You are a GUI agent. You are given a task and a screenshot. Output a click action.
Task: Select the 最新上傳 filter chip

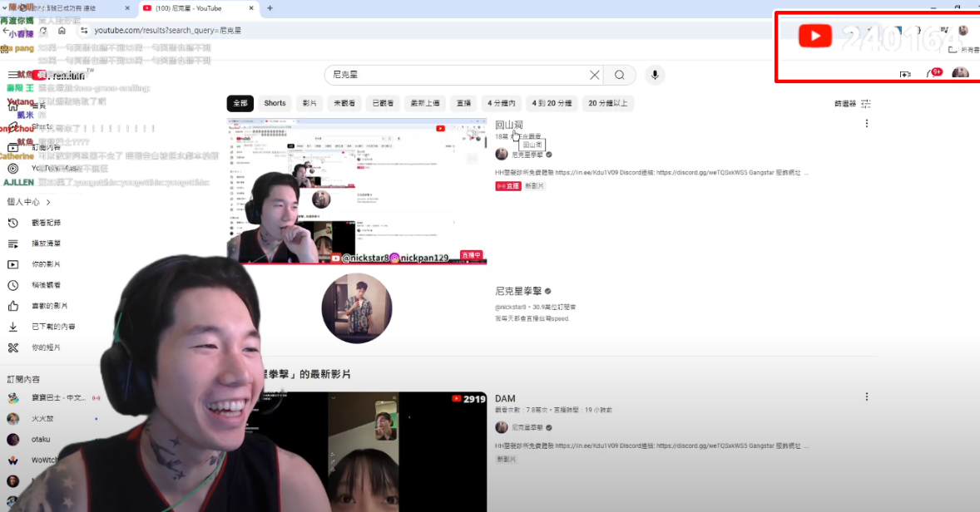coord(425,103)
